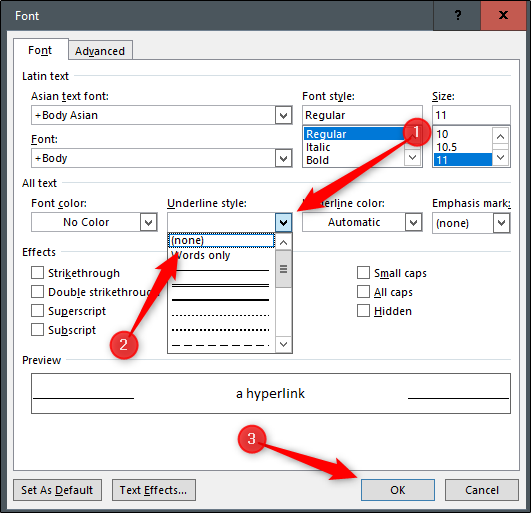Click scroll-down arrow in Size list
531x513 pixels.
pyautogui.click(x=500, y=157)
